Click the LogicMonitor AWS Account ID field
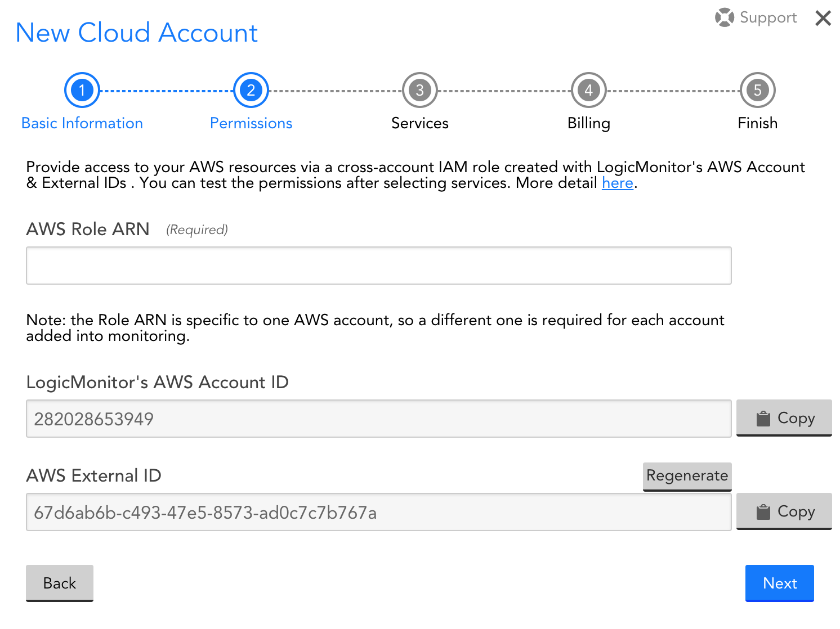 [x=379, y=419]
